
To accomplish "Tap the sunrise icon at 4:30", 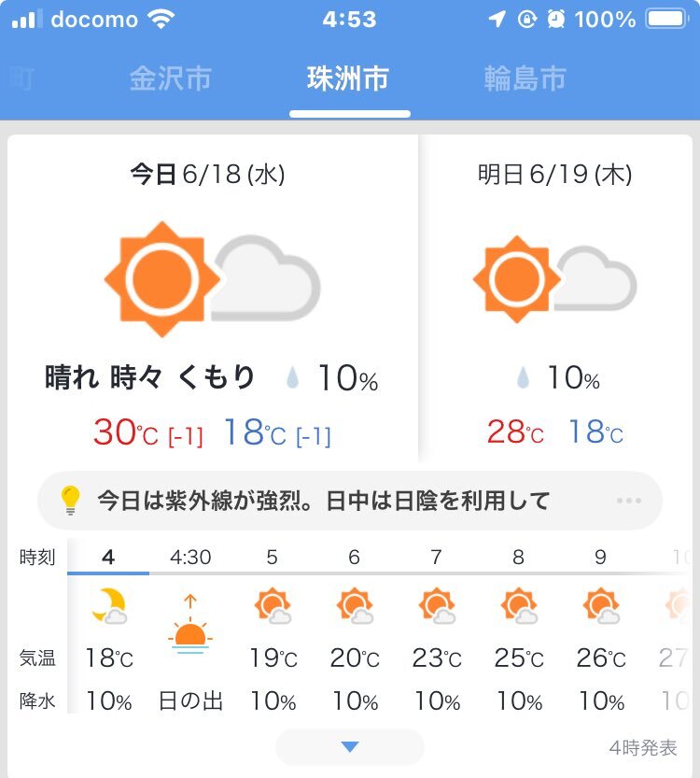I will click(x=190, y=624).
